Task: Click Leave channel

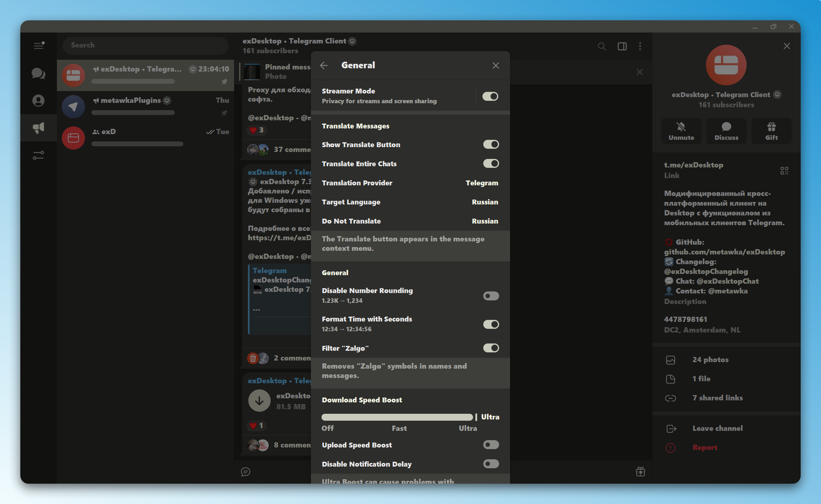Action: click(x=726, y=428)
